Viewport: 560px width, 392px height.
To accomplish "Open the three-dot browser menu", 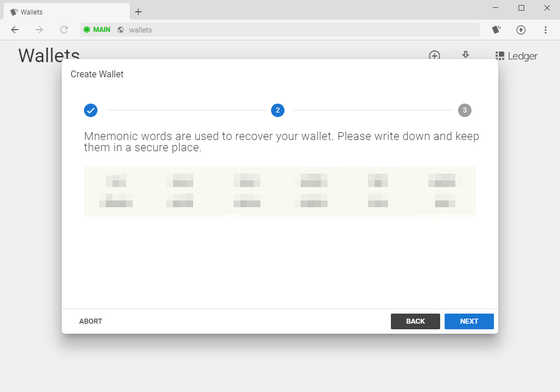I will pos(545,30).
